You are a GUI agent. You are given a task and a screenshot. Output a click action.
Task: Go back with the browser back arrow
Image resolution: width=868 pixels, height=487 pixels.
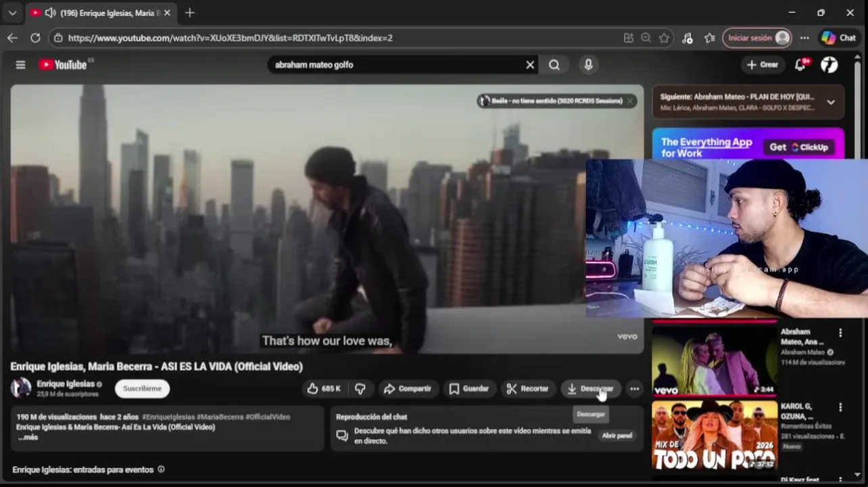(12, 38)
